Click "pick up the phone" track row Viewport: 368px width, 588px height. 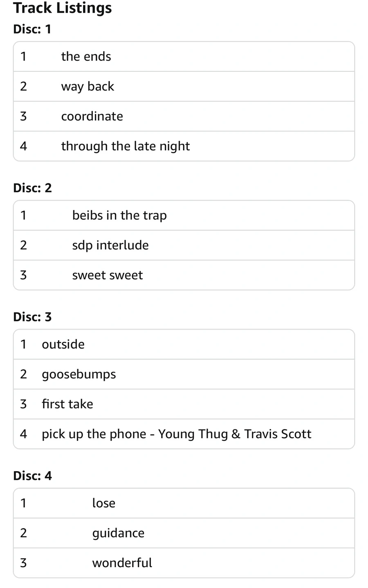coord(176,434)
